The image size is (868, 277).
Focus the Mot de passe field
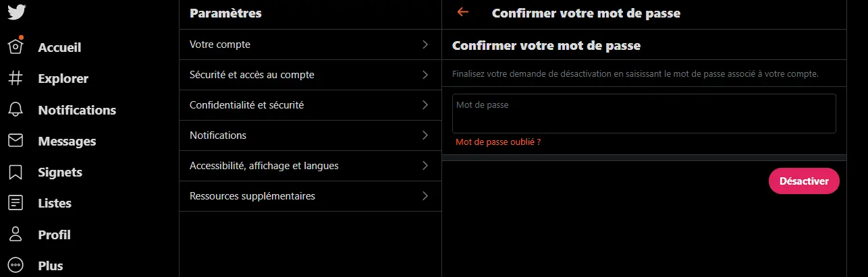tap(644, 113)
